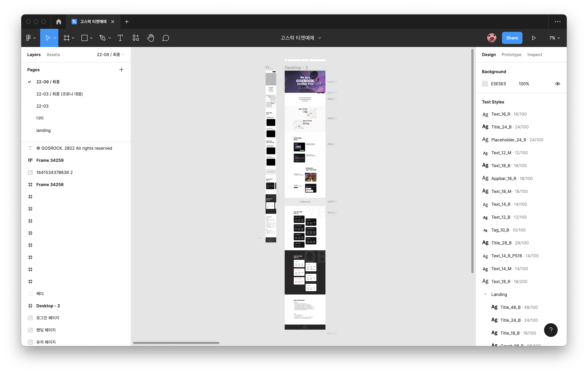Switch to the Assets tab
The height and width of the screenshot is (374, 588).
(x=53, y=55)
